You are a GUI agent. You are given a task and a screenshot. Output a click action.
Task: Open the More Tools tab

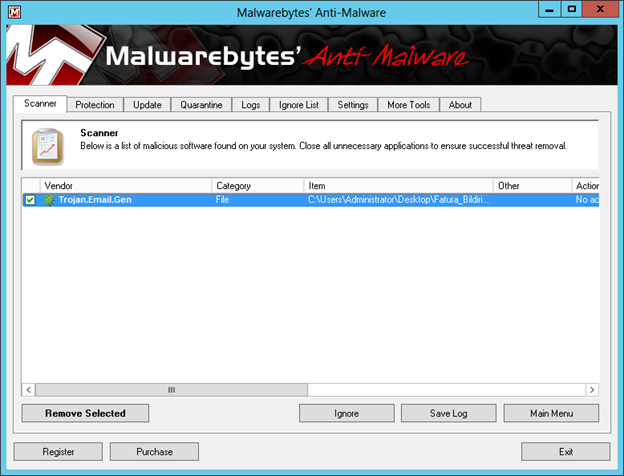409,105
